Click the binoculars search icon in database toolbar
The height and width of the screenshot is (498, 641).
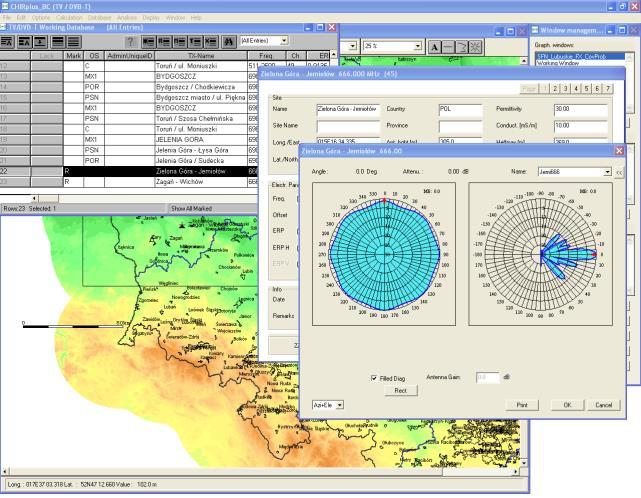point(229,42)
